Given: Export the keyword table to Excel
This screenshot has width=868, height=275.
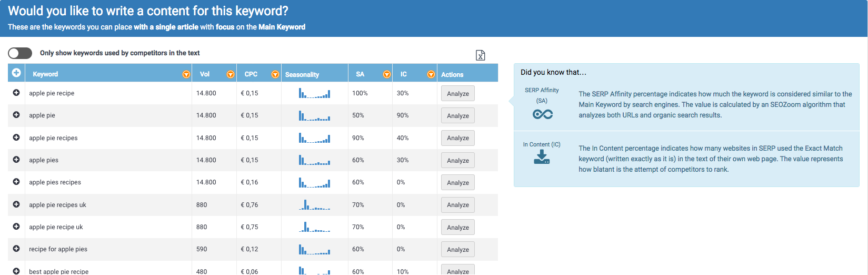Looking at the screenshot, I should point(481,55).
